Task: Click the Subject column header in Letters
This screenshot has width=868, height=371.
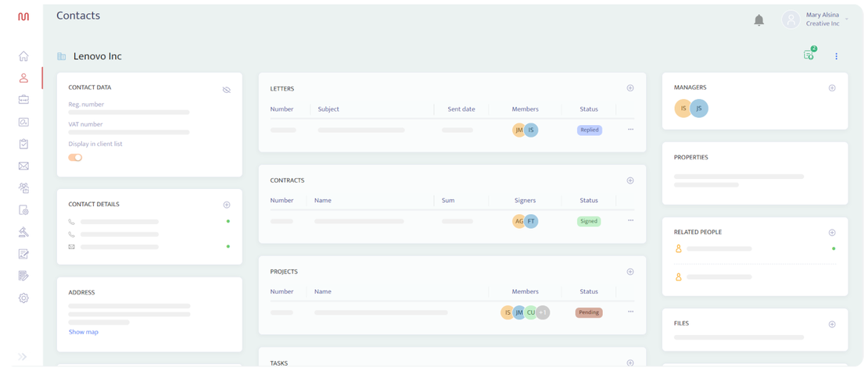Action: [328, 109]
